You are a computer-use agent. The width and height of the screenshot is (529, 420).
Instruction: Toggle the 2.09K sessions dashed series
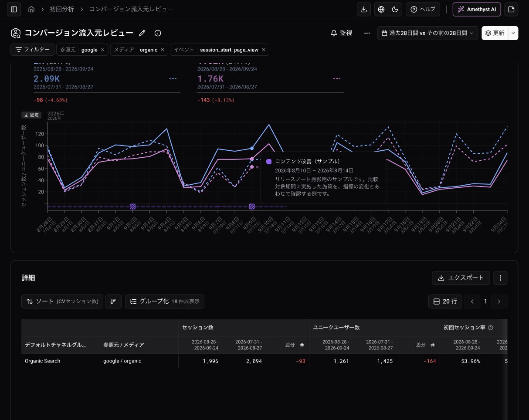(x=173, y=78)
